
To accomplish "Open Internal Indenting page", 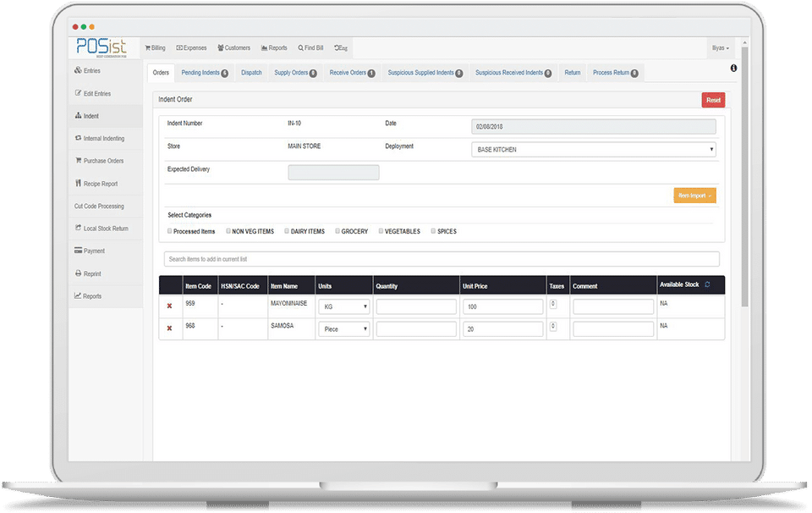I will click(100, 138).
